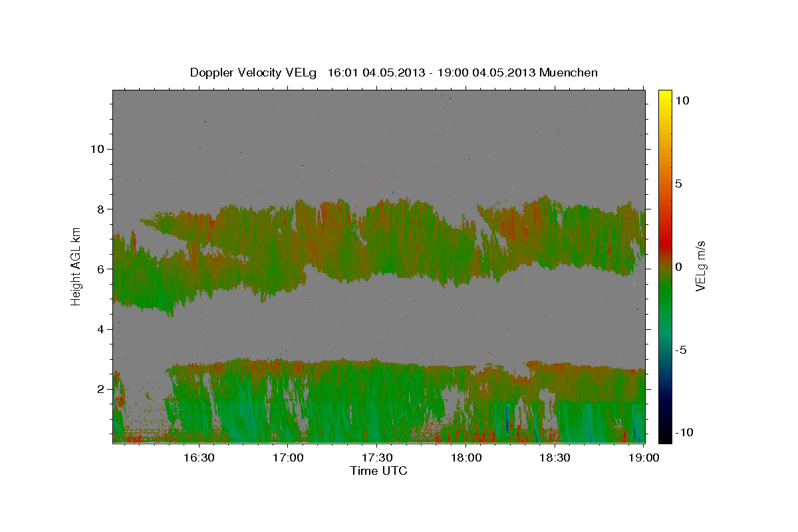Click the colorbar value 10 label
Image resolution: width=798 pixels, height=532 pixels.
(x=682, y=100)
